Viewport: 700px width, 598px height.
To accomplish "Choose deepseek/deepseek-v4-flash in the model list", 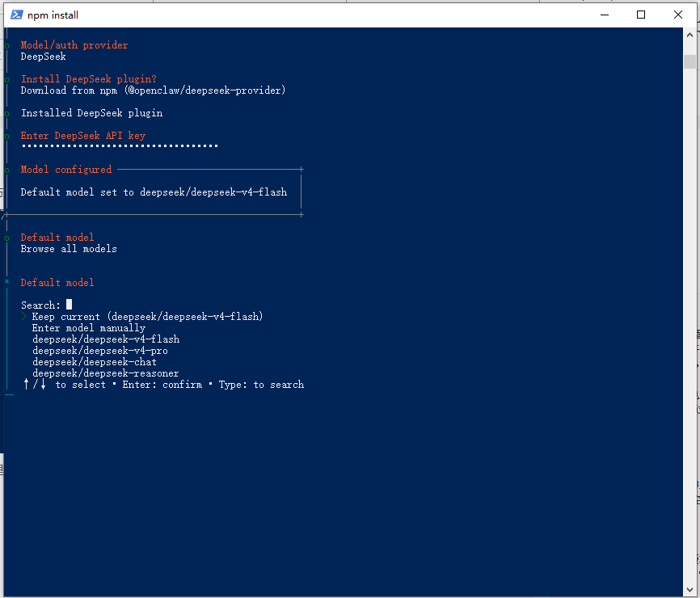I will (106, 339).
